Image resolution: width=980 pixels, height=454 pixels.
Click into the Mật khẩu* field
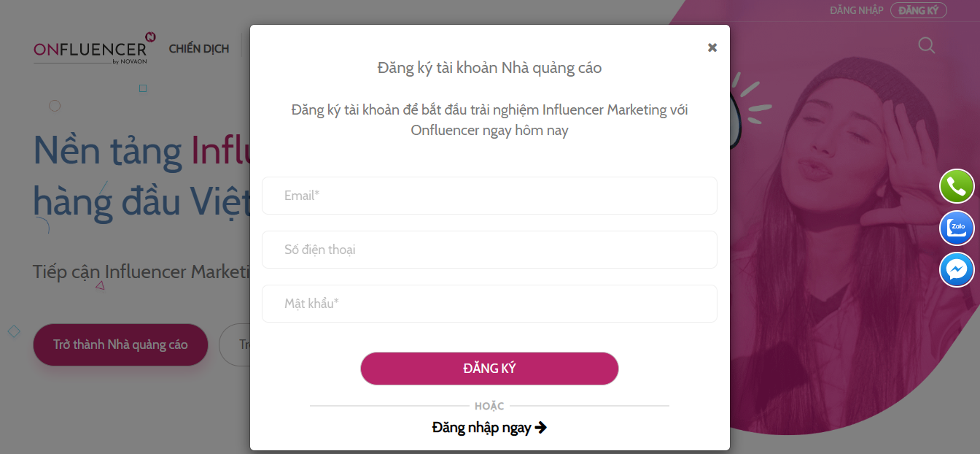point(489,304)
